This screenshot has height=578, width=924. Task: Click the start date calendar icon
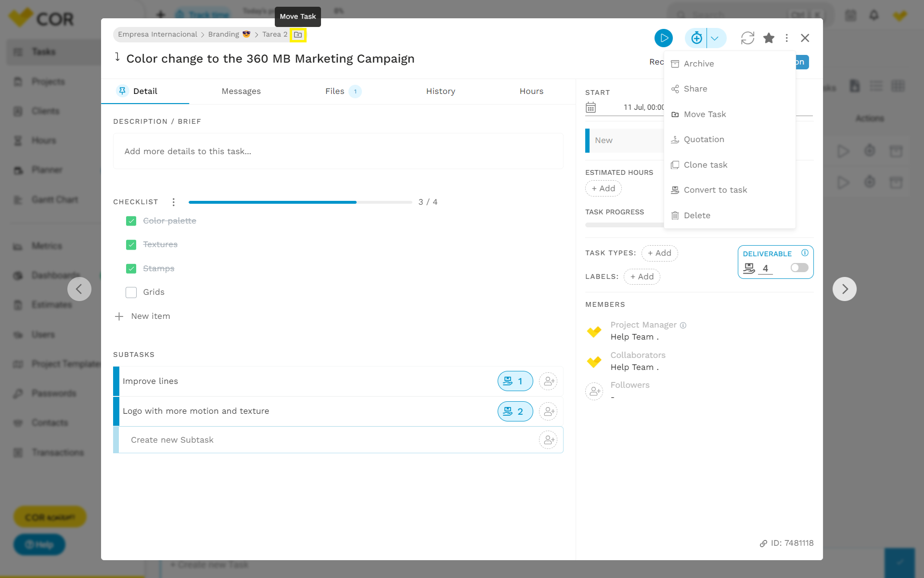(590, 107)
